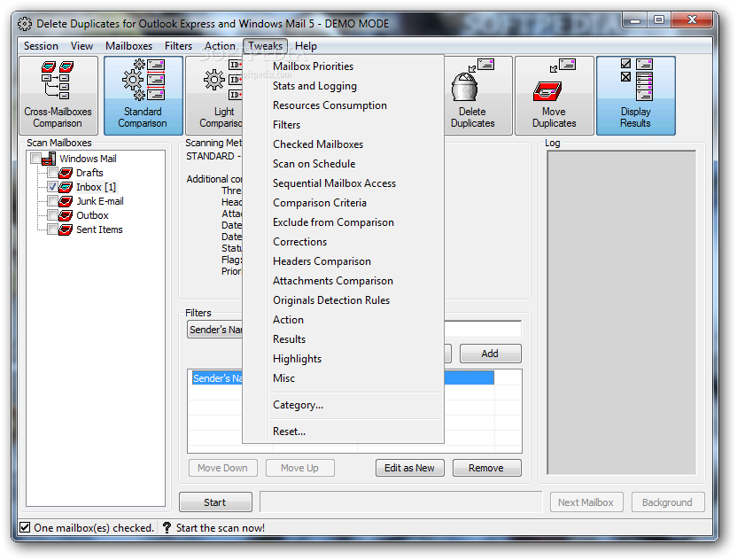Choose Misc menu entry
Viewport: 737px width, 560px height.
(x=343, y=378)
